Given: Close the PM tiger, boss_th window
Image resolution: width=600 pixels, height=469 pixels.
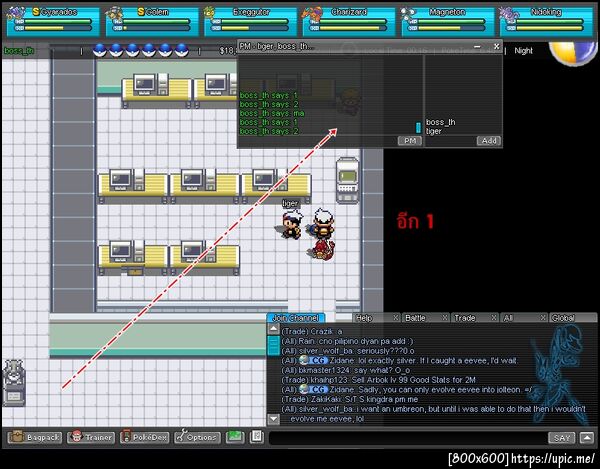Looking at the screenshot, I should pos(496,47).
